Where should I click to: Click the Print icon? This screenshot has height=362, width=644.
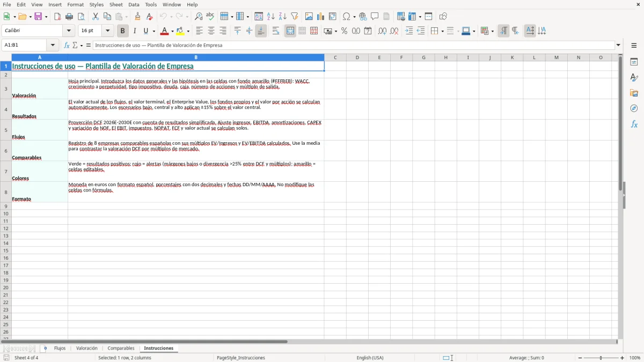[69, 17]
